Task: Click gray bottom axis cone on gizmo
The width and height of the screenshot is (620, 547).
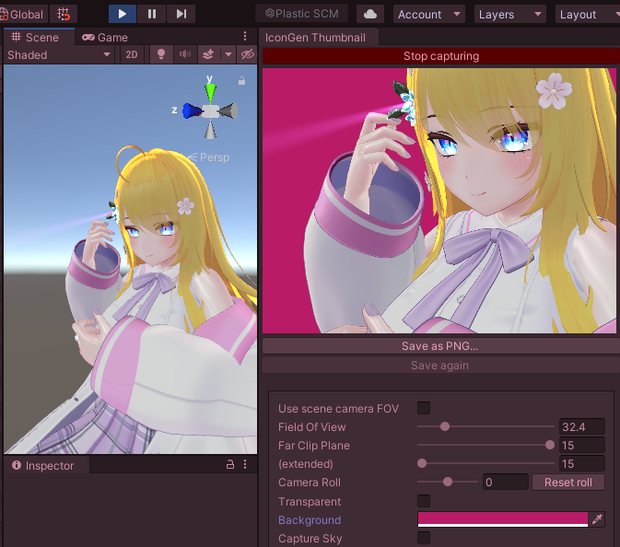Action: coord(210,129)
